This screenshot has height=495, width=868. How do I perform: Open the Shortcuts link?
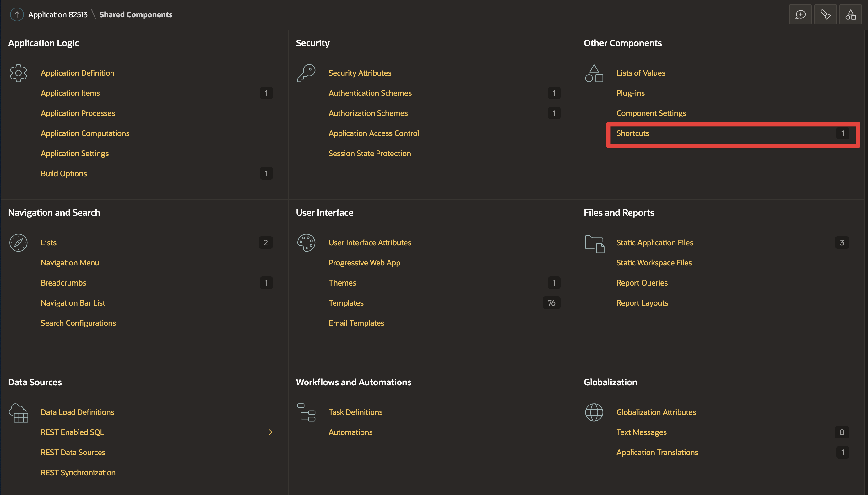(632, 133)
